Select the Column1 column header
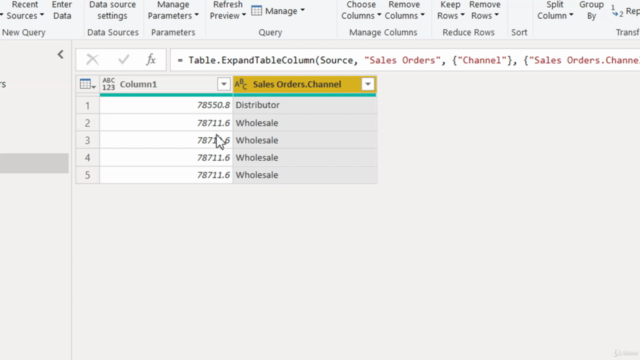 [166, 84]
